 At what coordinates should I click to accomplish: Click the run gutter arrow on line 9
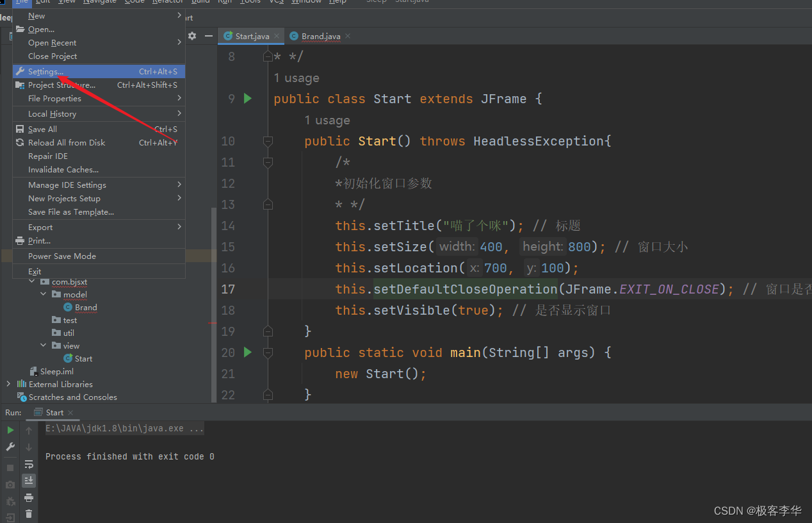point(248,99)
